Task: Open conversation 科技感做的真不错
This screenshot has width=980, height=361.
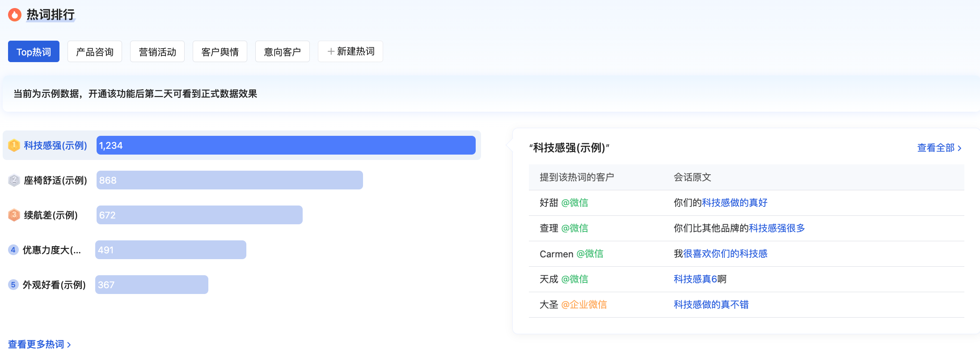Action: [711, 305]
